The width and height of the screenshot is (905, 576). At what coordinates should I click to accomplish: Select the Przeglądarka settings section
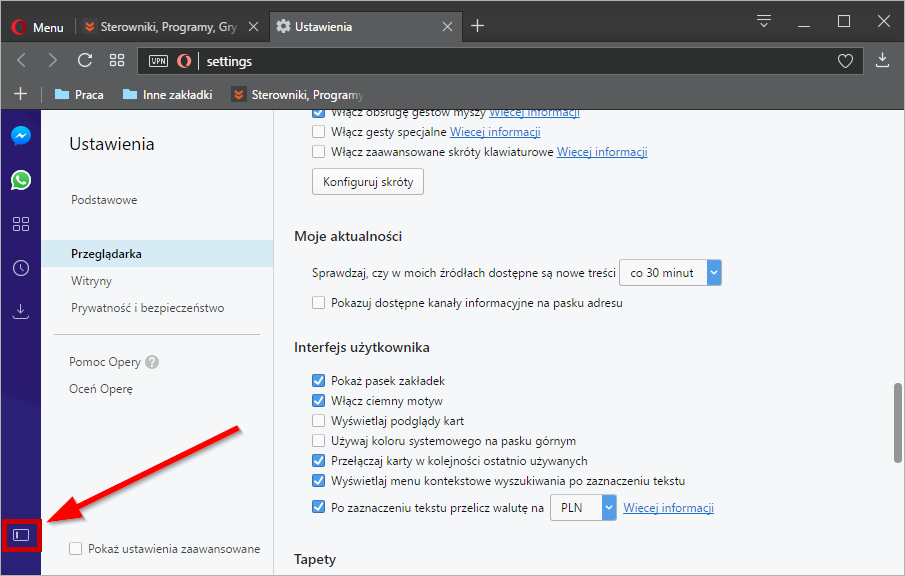157,253
